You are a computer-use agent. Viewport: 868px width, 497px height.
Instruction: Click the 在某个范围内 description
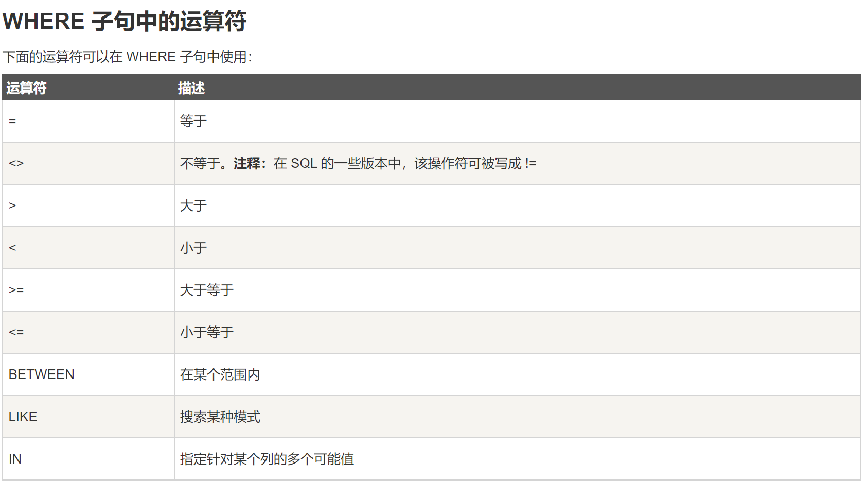click(x=220, y=375)
